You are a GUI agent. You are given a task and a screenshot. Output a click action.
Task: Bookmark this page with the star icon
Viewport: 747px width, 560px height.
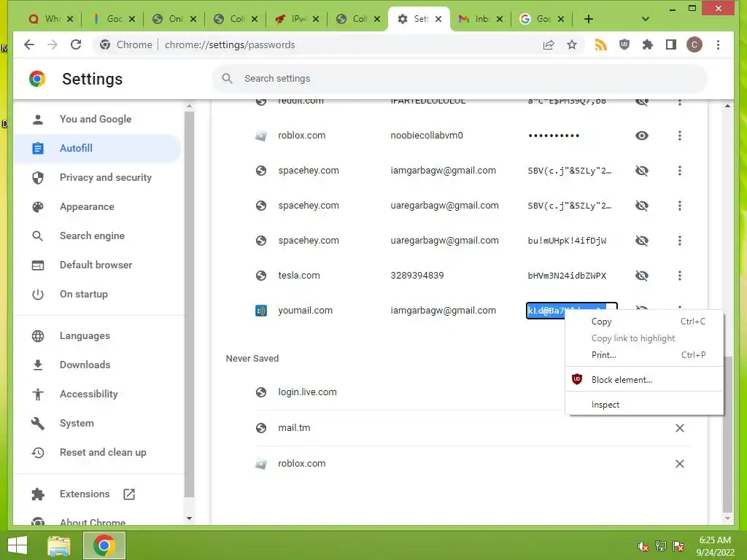click(572, 44)
